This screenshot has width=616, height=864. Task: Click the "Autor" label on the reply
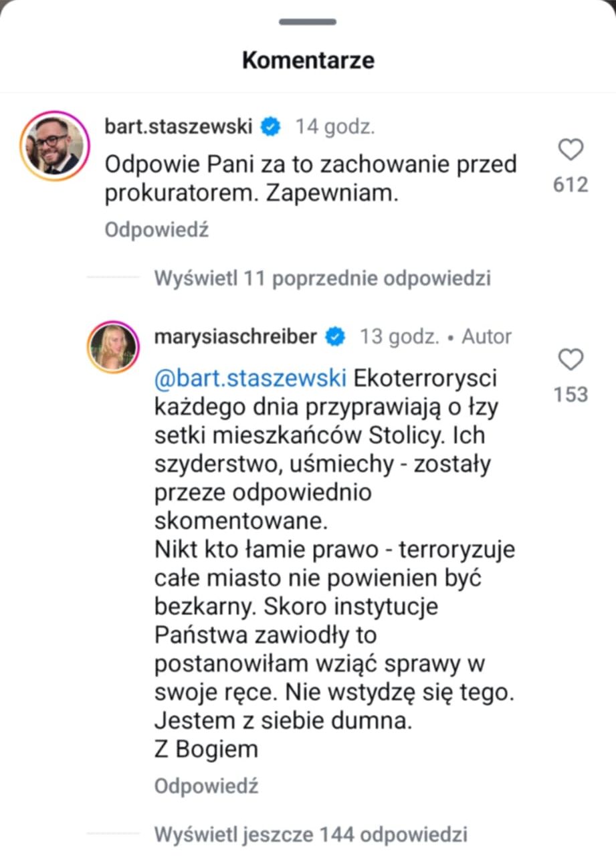[x=486, y=337]
